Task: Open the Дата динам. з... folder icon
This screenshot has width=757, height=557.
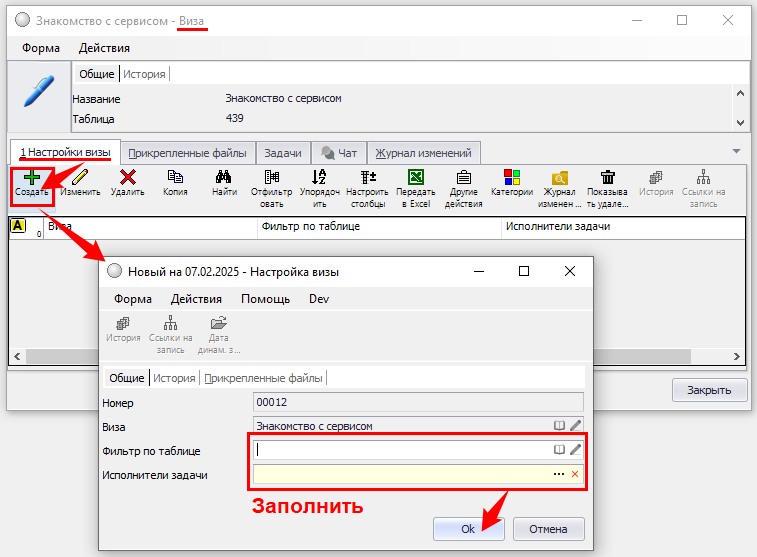Action: (x=218, y=324)
